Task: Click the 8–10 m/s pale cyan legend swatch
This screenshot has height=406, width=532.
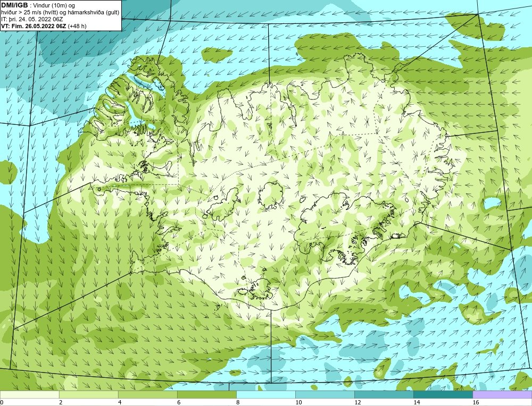Action: tap(265, 394)
